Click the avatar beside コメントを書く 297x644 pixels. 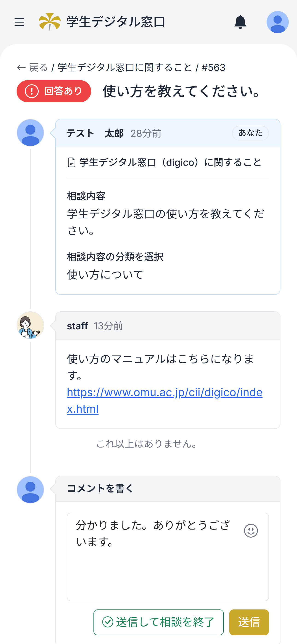click(30, 489)
